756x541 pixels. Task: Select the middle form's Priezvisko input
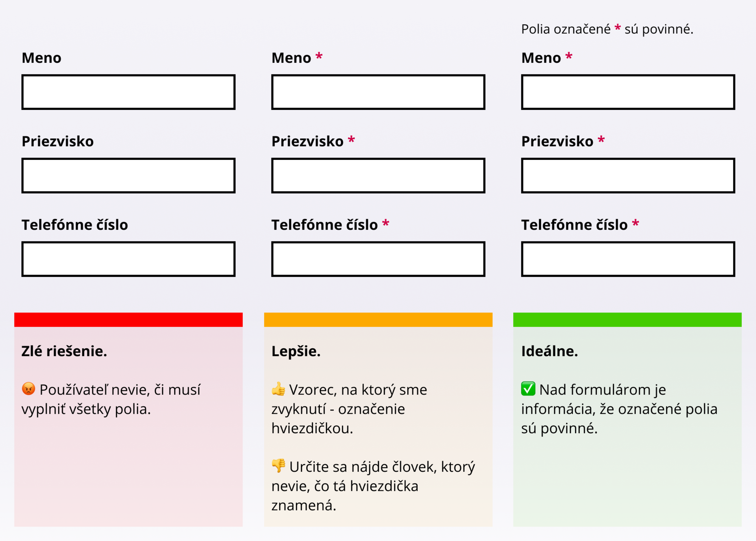[378, 176]
